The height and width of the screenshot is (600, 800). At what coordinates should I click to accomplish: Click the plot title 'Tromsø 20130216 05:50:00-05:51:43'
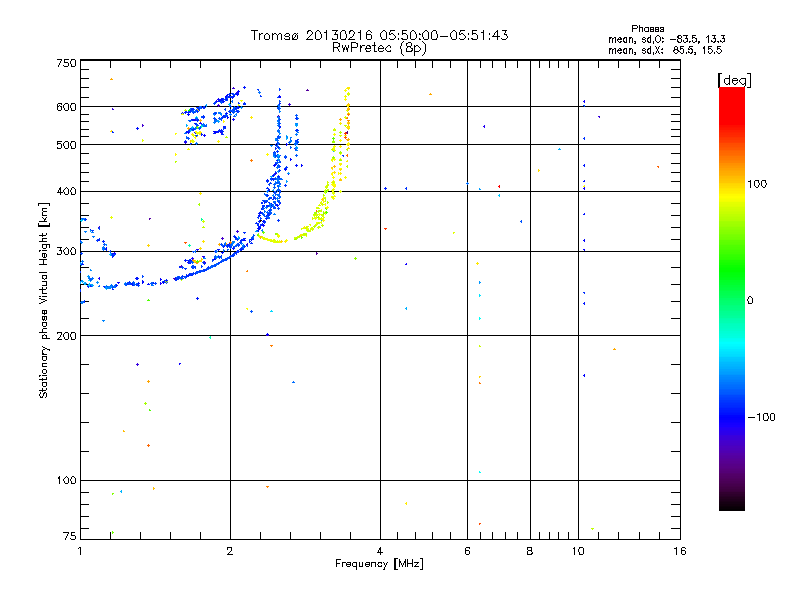pos(380,35)
